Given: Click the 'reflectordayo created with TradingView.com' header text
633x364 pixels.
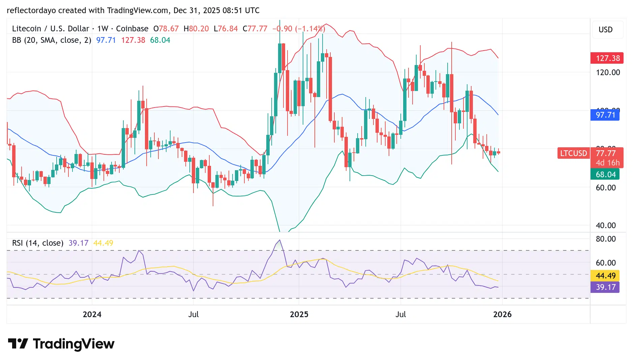Looking at the screenshot, I should (88, 10).
